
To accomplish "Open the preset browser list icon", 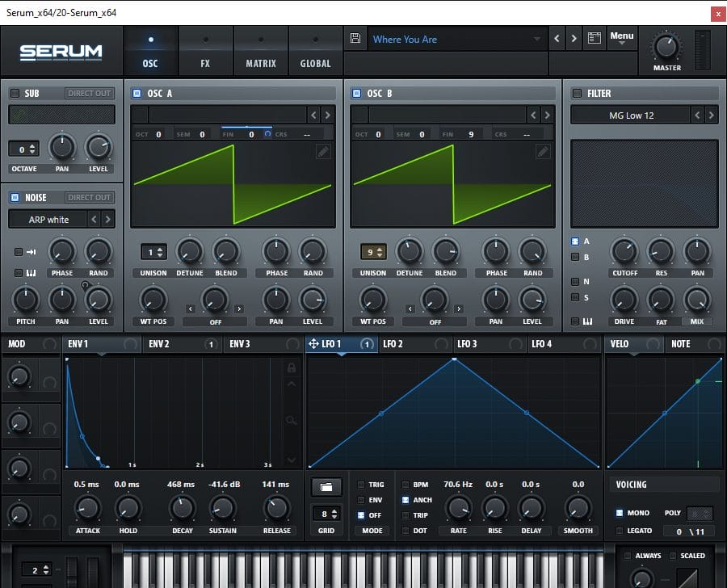I will 595,39.
